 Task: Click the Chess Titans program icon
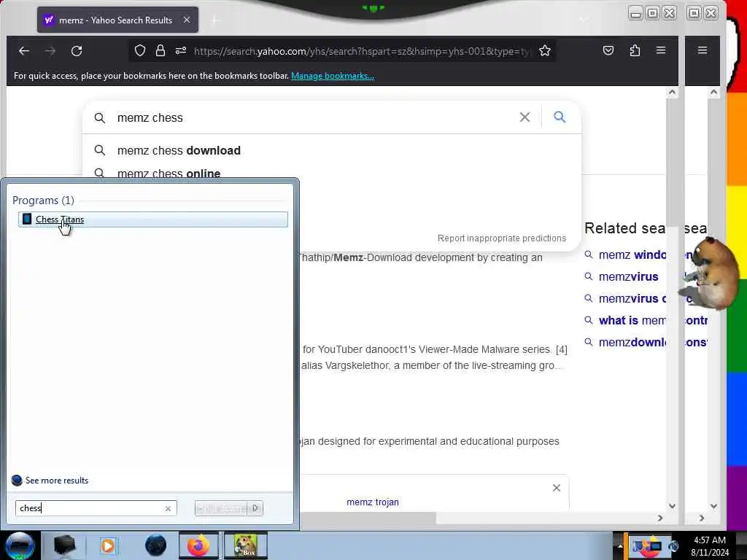(27, 219)
